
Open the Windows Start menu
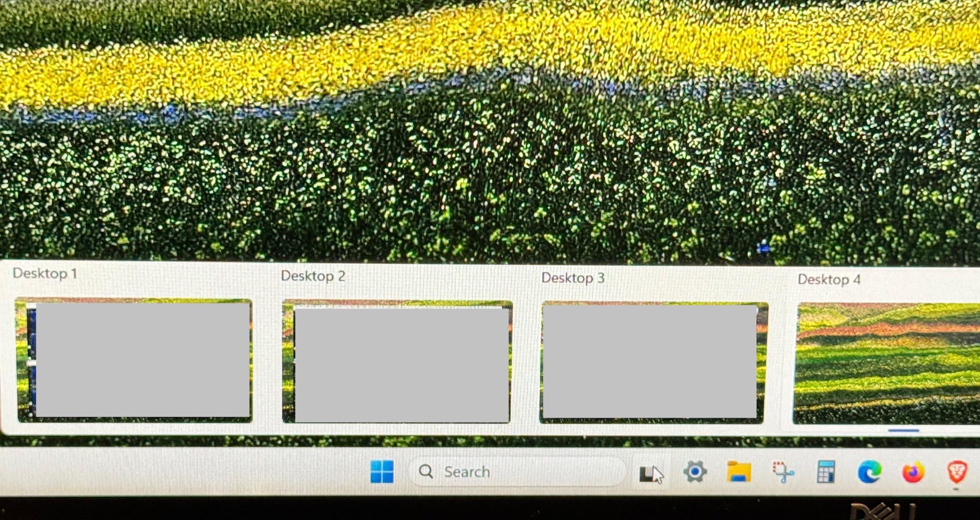tap(382, 472)
